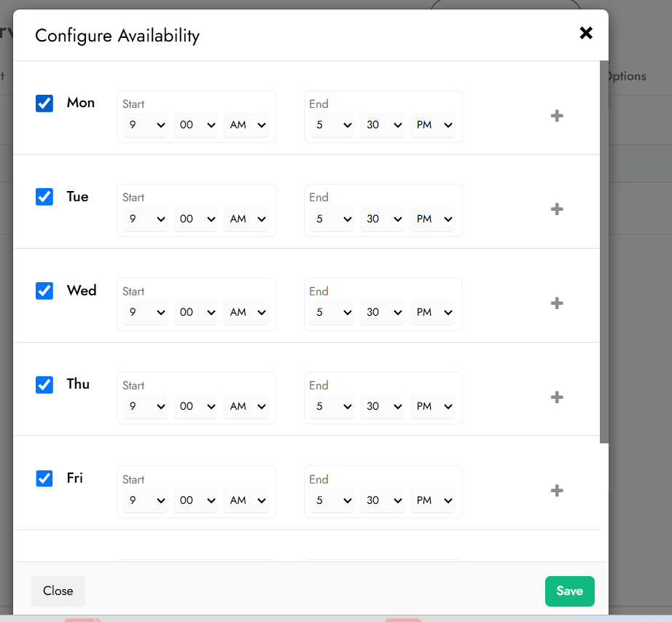
Task: Add another time slot for Wed
Action: (x=557, y=303)
